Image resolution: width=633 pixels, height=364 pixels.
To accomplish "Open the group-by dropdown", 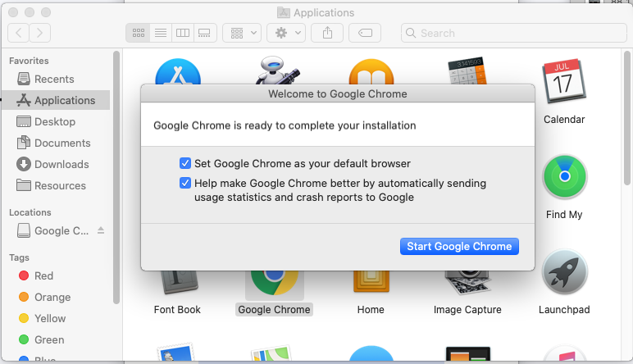I will [x=242, y=33].
